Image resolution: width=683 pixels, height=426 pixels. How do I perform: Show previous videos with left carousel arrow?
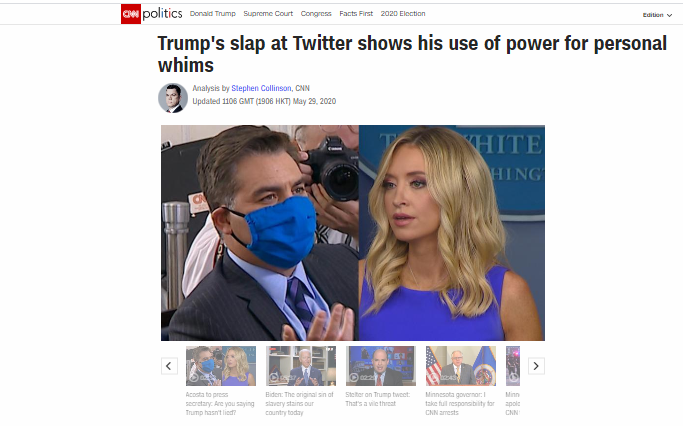pos(169,366)
